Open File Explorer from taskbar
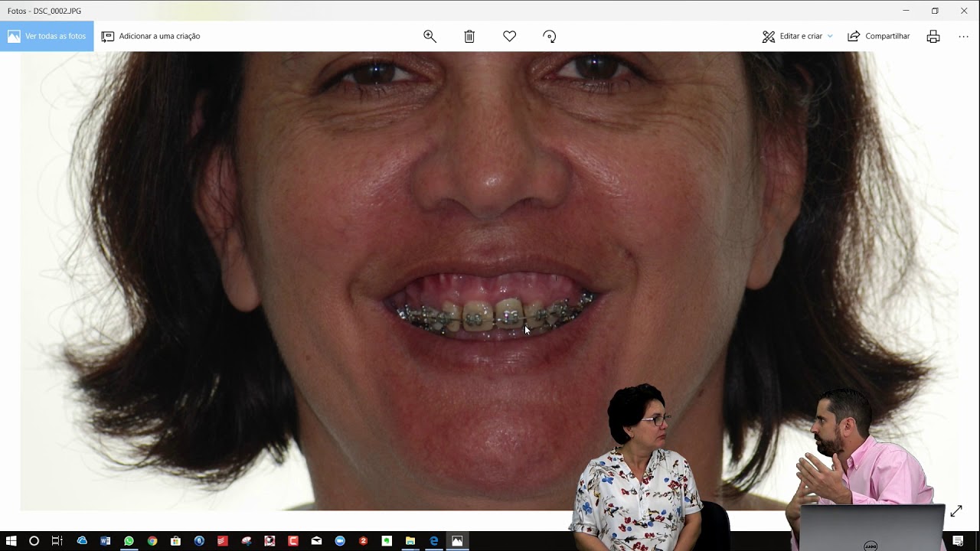Image resolution: width=980 pixels, height=551 pixels. (x=410, y=541)
